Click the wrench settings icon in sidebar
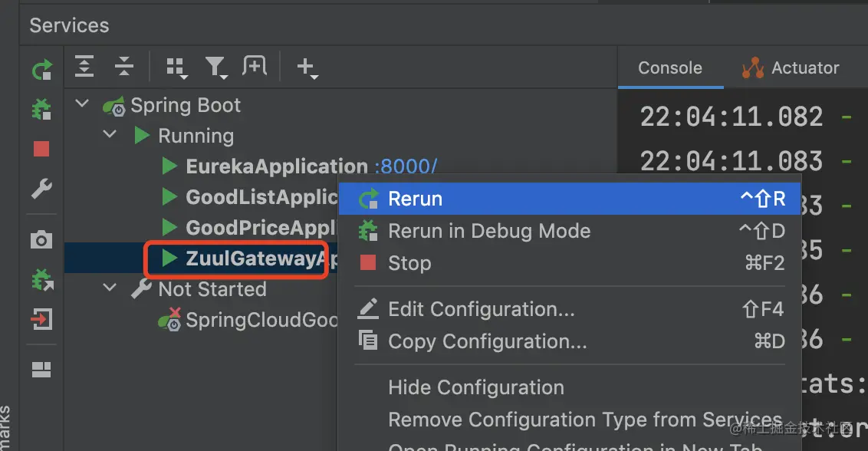The height and width of the screenshot is (451, 868). pyautogui.click(x=41, y=189)
